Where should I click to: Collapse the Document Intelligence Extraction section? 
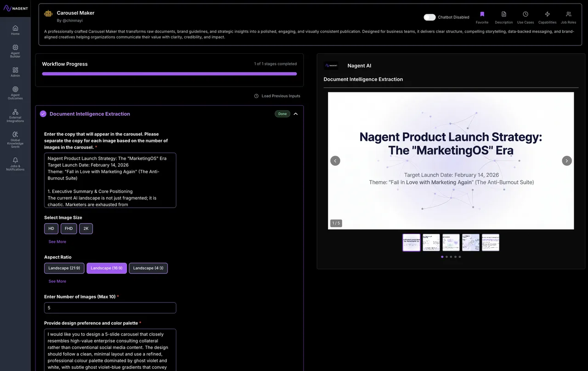pos(295,114)
